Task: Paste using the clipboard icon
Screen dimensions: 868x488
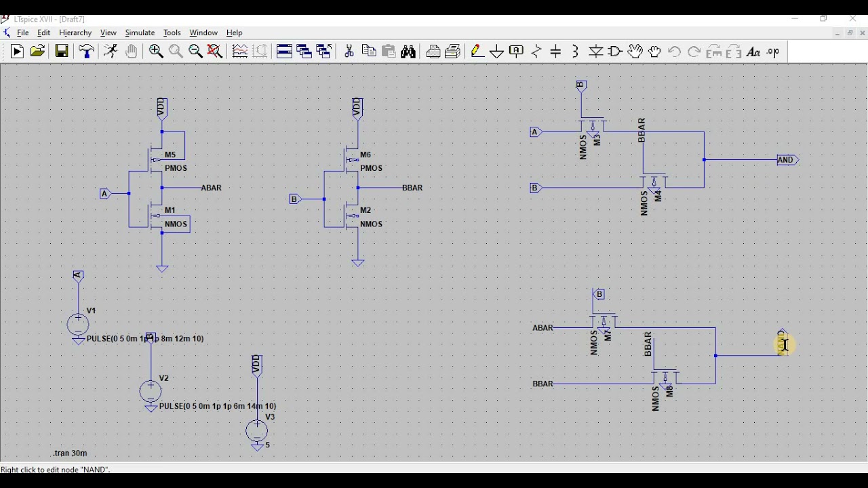Action: pyautogui.click(x=389, y=52)
